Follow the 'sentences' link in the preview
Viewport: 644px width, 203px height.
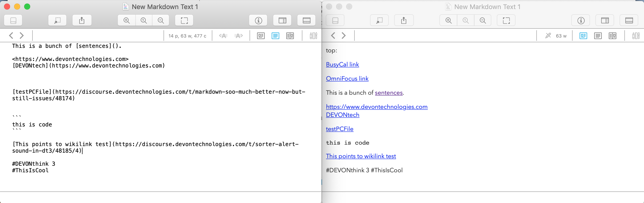tap(389, 93)
